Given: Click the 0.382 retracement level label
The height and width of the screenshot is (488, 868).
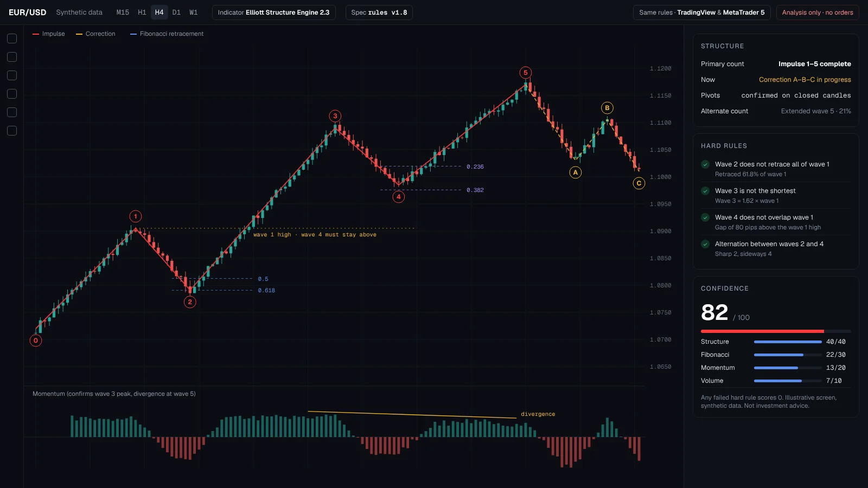Looking at the screenshot, I should point(475,190).
